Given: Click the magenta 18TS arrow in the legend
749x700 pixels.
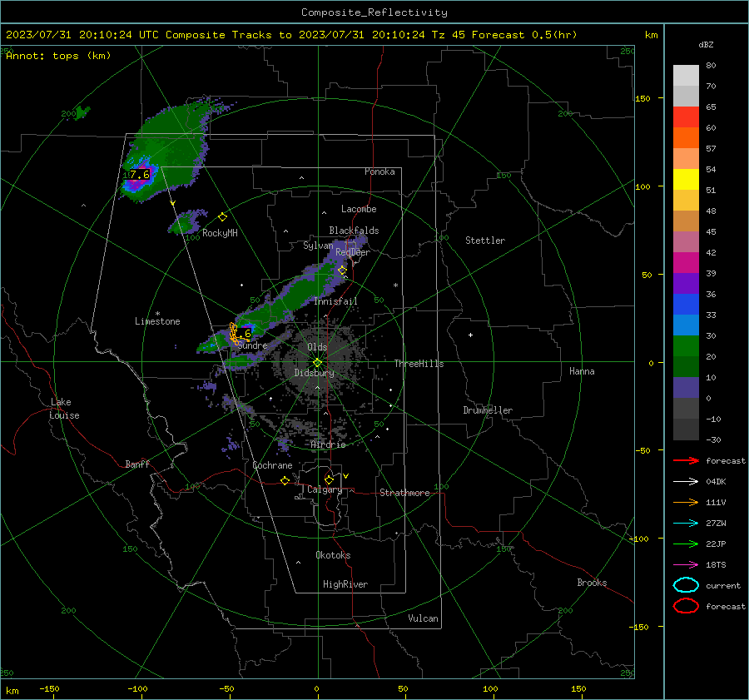Looking at the screenshot, I should pos(686,565).
